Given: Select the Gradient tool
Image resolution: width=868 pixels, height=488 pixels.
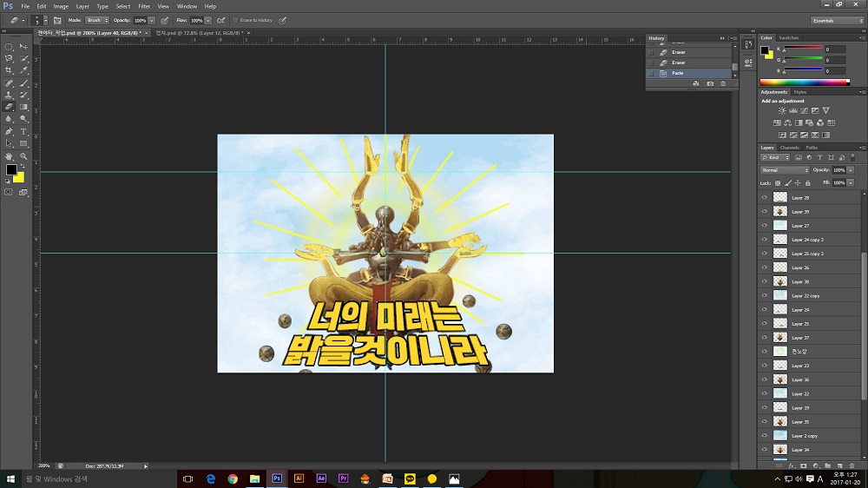Looking at the screenshot, I should click(x=23, y=107).
